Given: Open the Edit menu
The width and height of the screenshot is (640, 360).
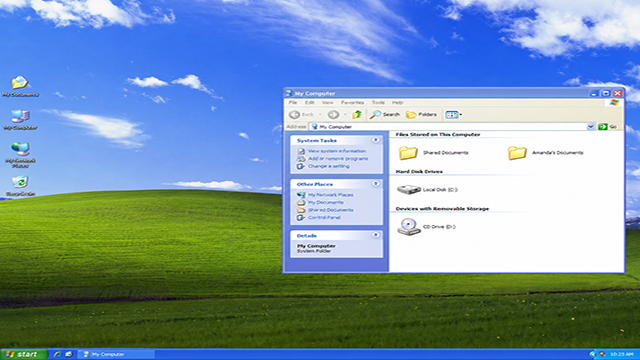Looking at the screenshot, I should pos(309,102).
